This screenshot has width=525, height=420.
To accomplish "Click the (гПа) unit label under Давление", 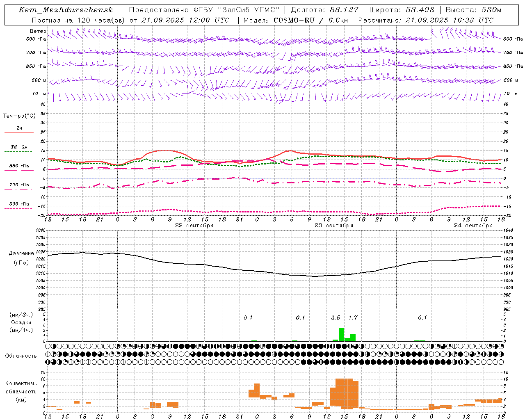I will 21,263.
